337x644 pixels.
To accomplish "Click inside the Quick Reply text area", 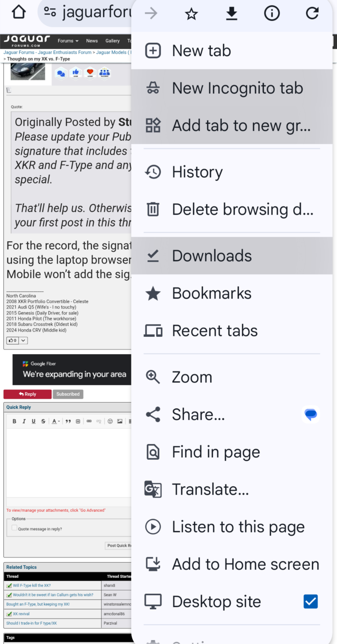I will click(69, 463).
